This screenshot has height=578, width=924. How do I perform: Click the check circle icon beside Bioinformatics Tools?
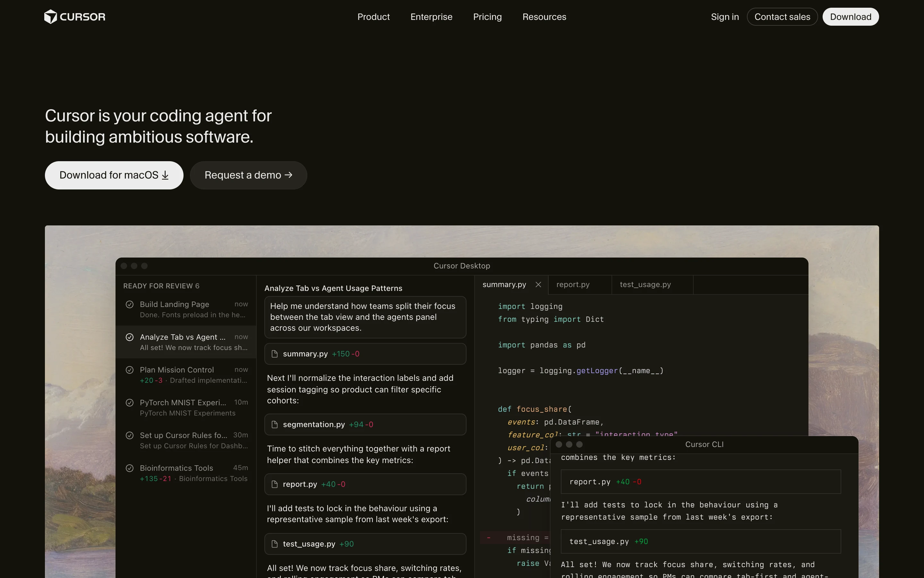(130, 468)
